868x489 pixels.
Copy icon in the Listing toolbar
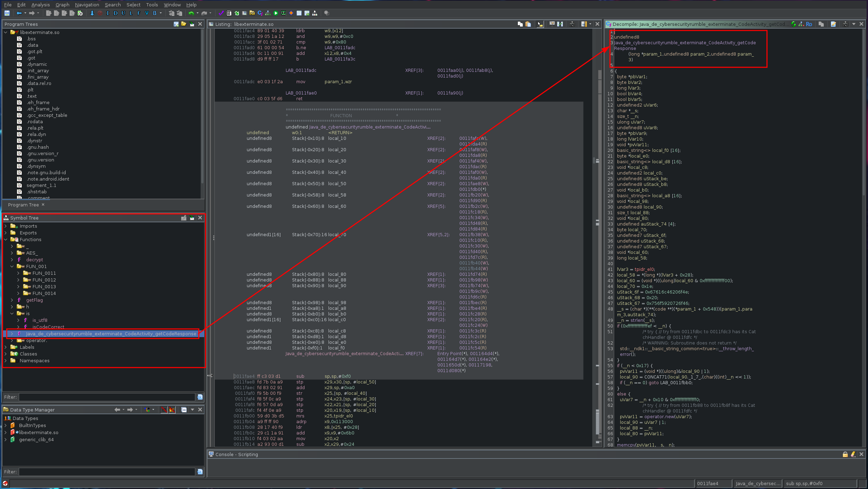tap(520, 24)
